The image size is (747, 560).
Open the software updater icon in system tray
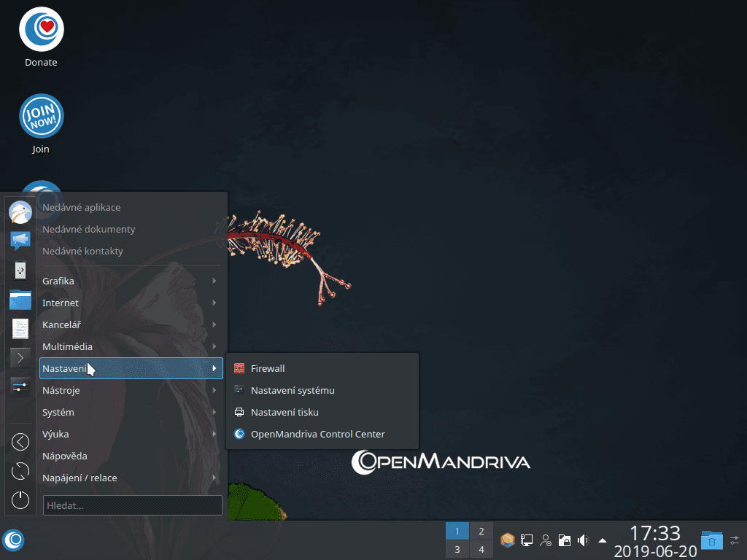coord(506,540)
